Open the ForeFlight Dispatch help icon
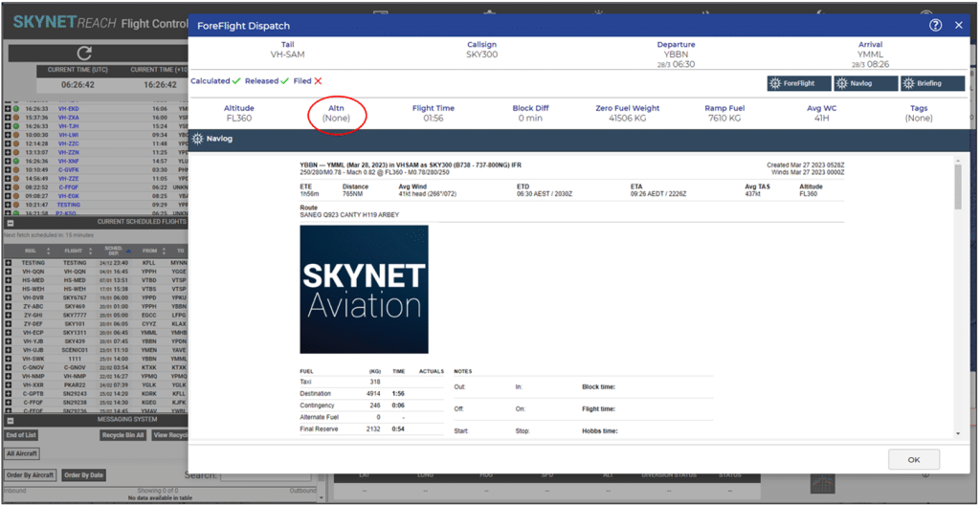The width and height of the screenshot is (980, 505). pyautogui.click(x=936, y=26)
